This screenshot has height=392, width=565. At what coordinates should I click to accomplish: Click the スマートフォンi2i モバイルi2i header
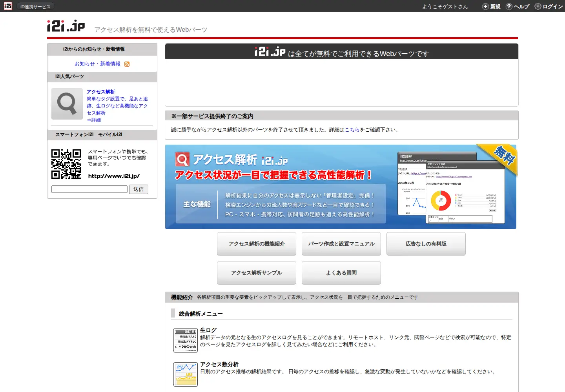tap(102, 135)
